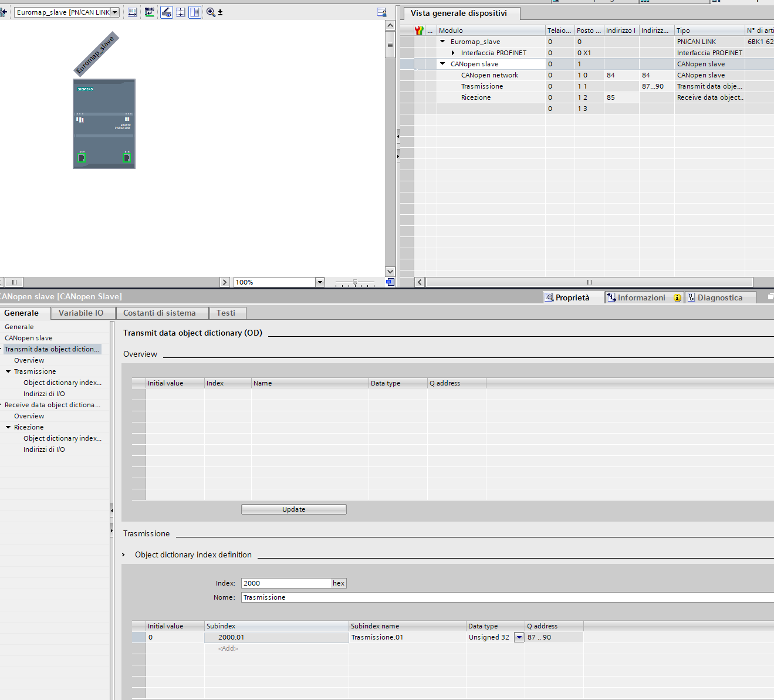The image size is (774, 700).
Task: Toggle the protected elements view button
Action: [167, 12]
